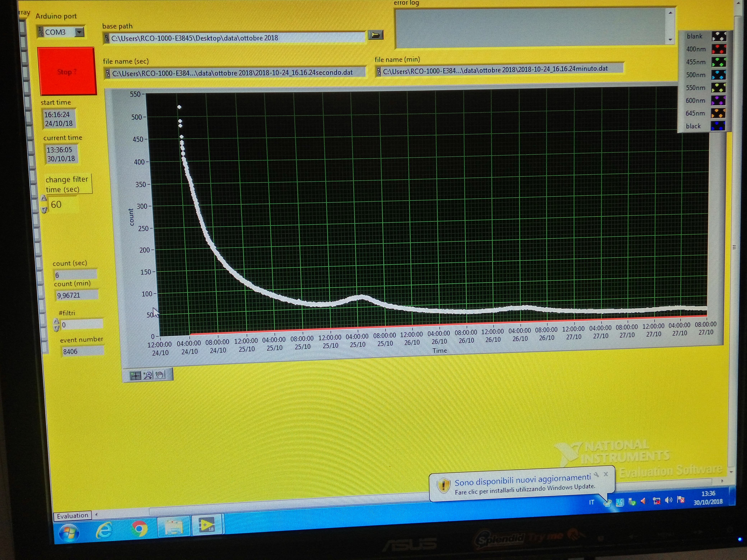The image size is (747, 560).
Task: Click the base path folder browse icon
Action: coord(375,35)
